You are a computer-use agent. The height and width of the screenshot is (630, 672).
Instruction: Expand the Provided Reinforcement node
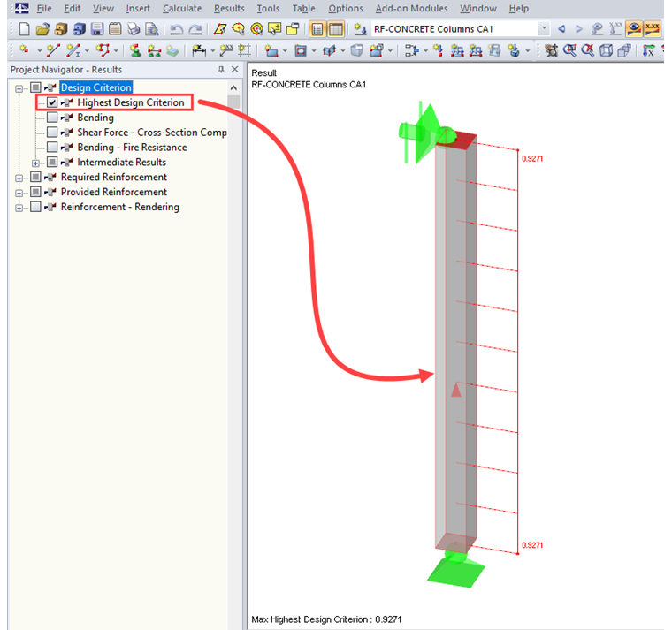[19, 194]
